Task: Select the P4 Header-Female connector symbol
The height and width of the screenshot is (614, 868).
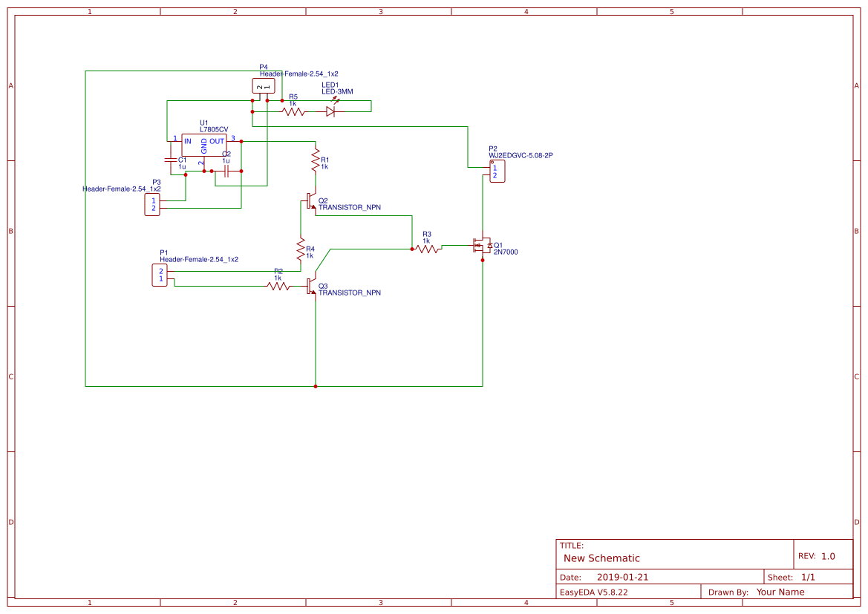Action: 263,85
